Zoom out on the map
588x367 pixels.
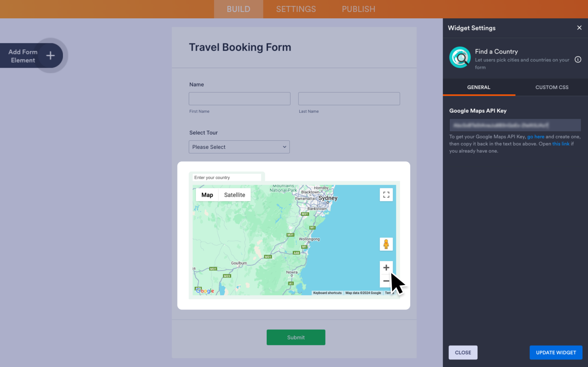click(x=385, y=281)
